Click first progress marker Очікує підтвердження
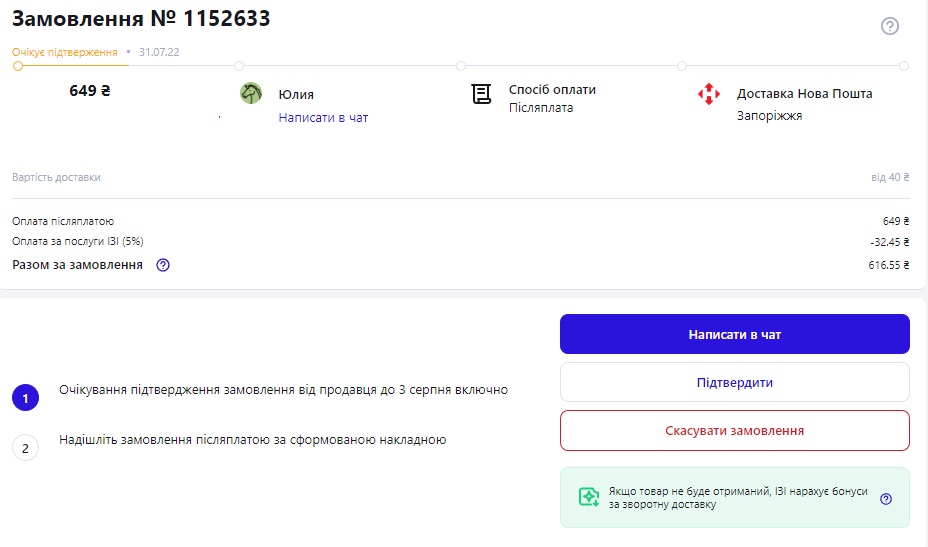This screenshot has width=928, height=547. click(18, 66)
